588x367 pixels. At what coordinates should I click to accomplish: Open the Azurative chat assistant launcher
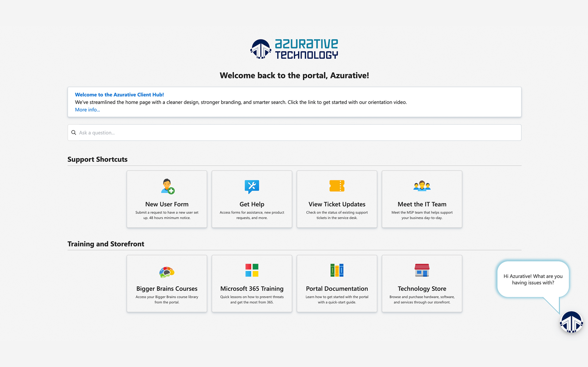pyautogui.click(x=571, y=322)
